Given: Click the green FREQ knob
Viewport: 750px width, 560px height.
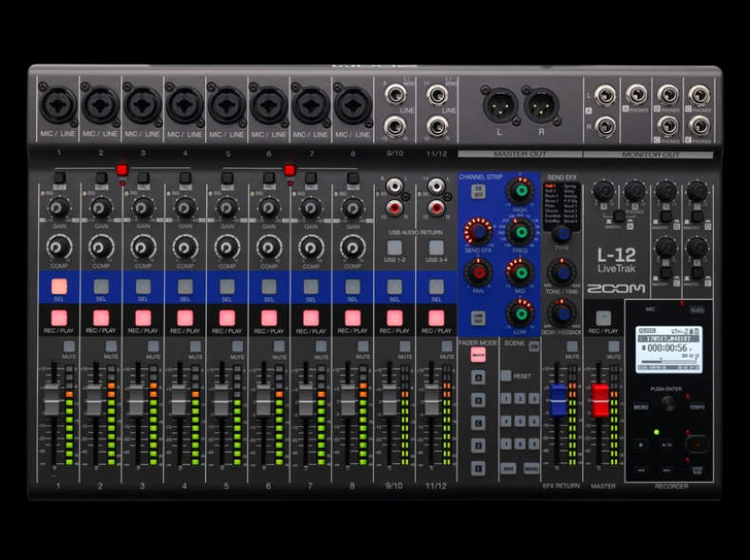Looking at the screenshot, I should (x=520, y=232).
